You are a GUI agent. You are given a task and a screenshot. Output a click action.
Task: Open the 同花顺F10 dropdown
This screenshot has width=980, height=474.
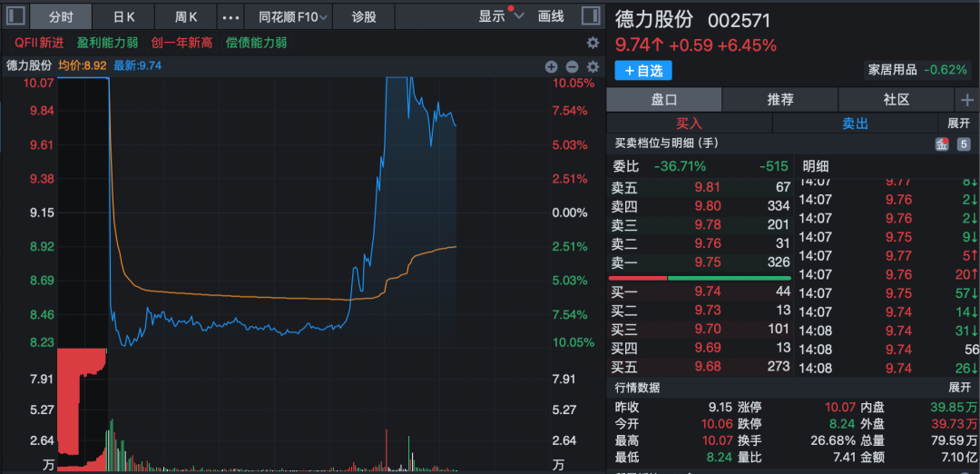pos(288,16)
